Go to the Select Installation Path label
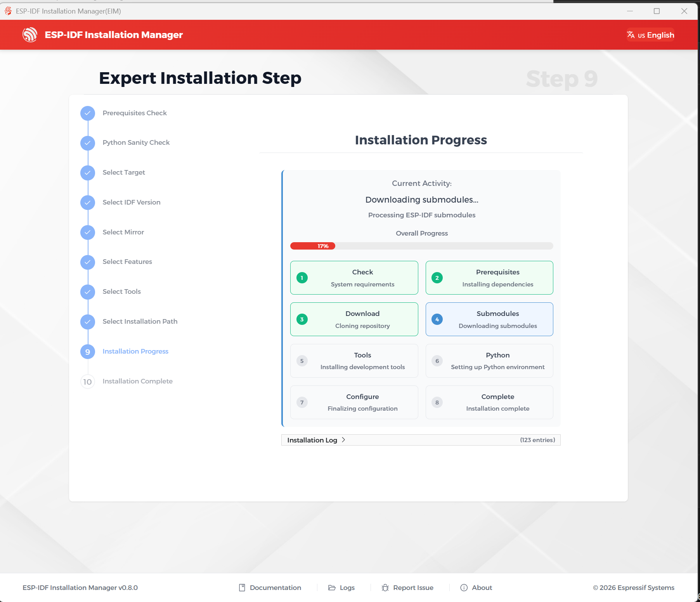The width and height of the screenshot is (700, 602). coord(140,321)
